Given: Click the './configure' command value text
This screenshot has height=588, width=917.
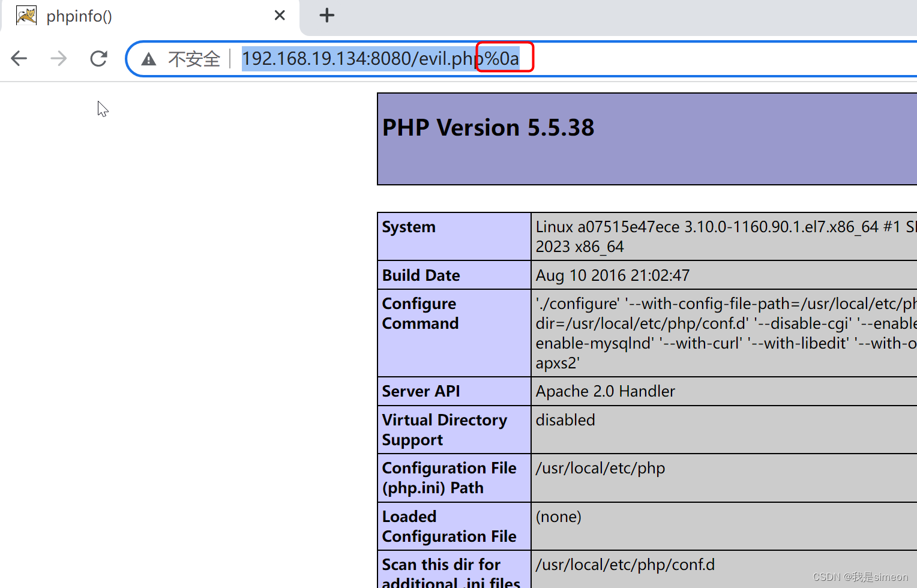Looking at the screenshot, I should pyautogui.click(x=726, y=333).
